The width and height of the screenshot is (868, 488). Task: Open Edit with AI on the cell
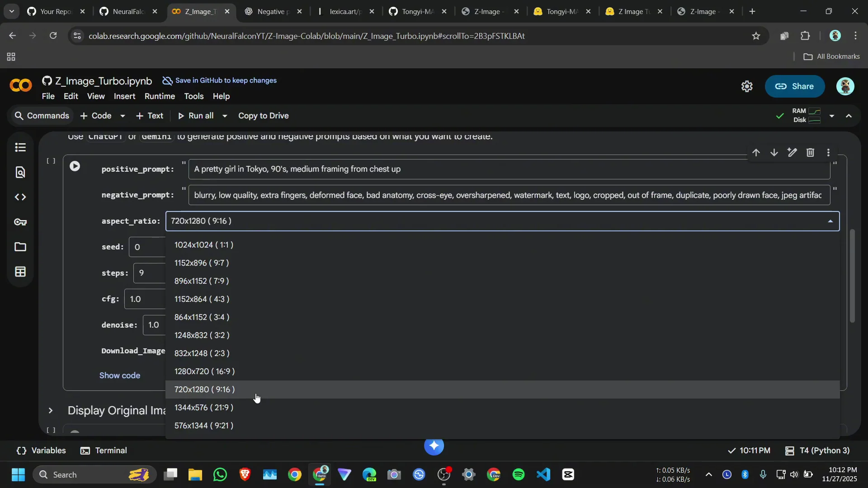pyautogui.click(x=792, y=153)
